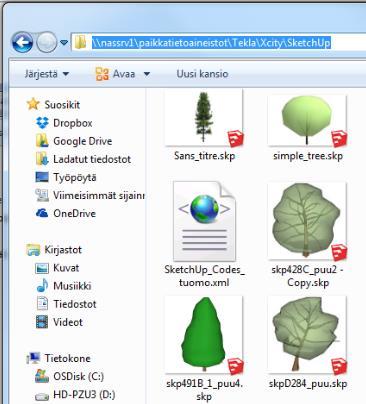The width and height of the screenshot is (366, 404).
Task: Click the Viimeisimmät sijainnit icon
Action: [42, 195]
